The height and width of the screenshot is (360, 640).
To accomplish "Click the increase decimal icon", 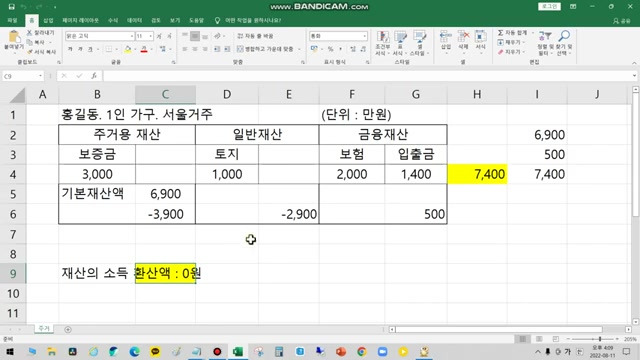I will tap(353, 49).
